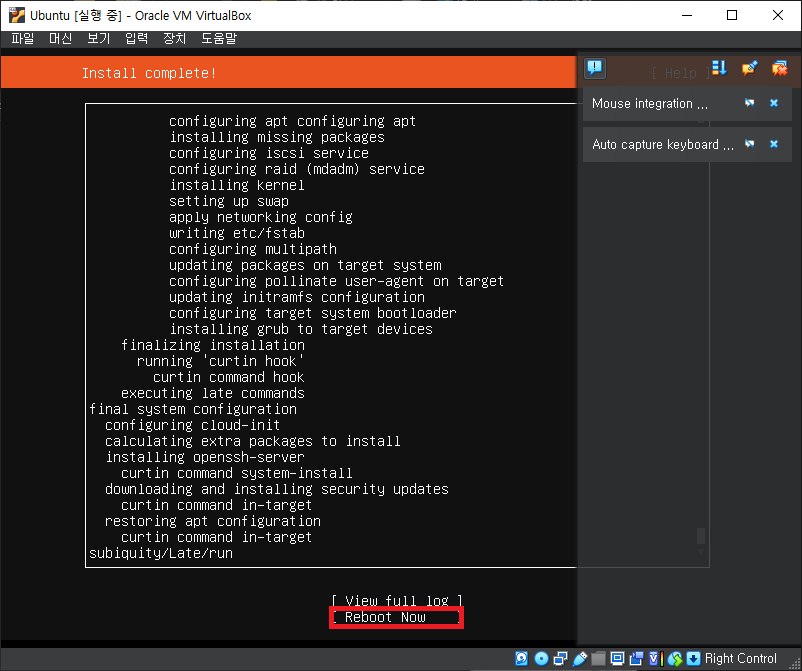
Task: Maximize the VirtualBox window
Action: (732, 15)
